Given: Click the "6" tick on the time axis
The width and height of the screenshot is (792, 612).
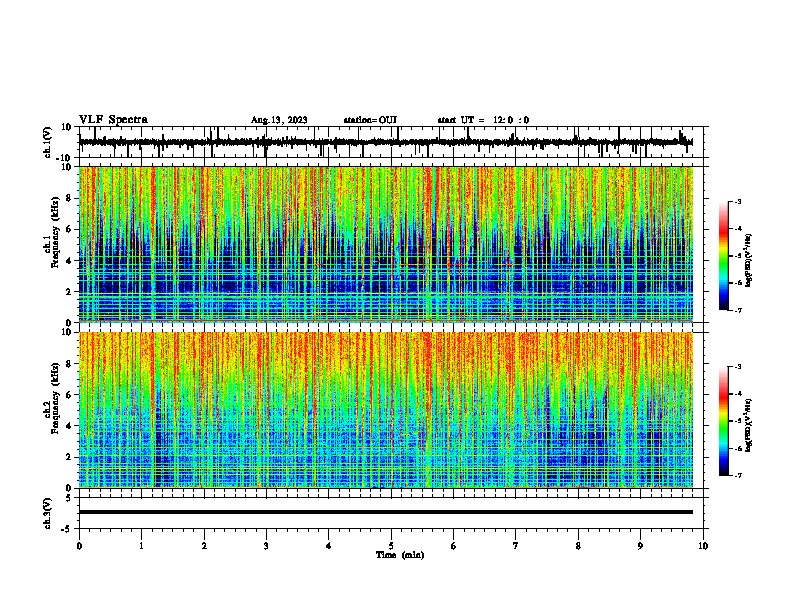Looking at the screenshot, I should coord(453,546).
